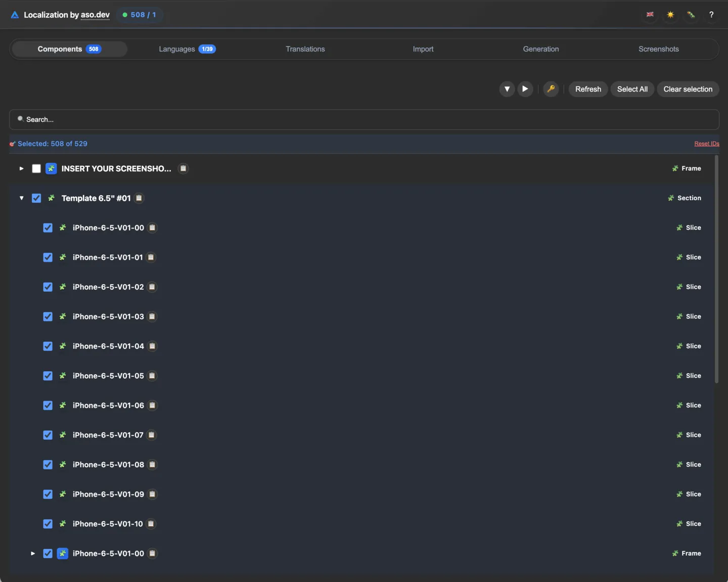
Task: Click the clipboard icon beside Template 6.5" #01
Action: coord(139,198)
